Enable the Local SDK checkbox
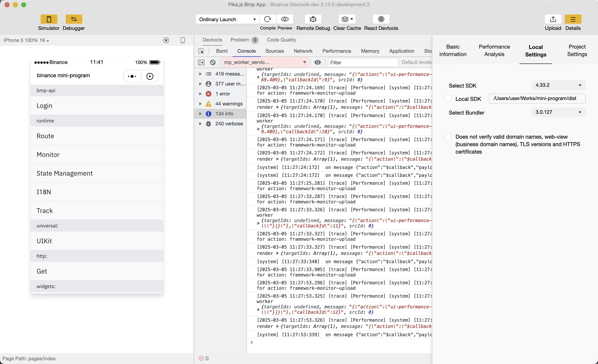This screenshot has width=598, height=364. (448, 99)
